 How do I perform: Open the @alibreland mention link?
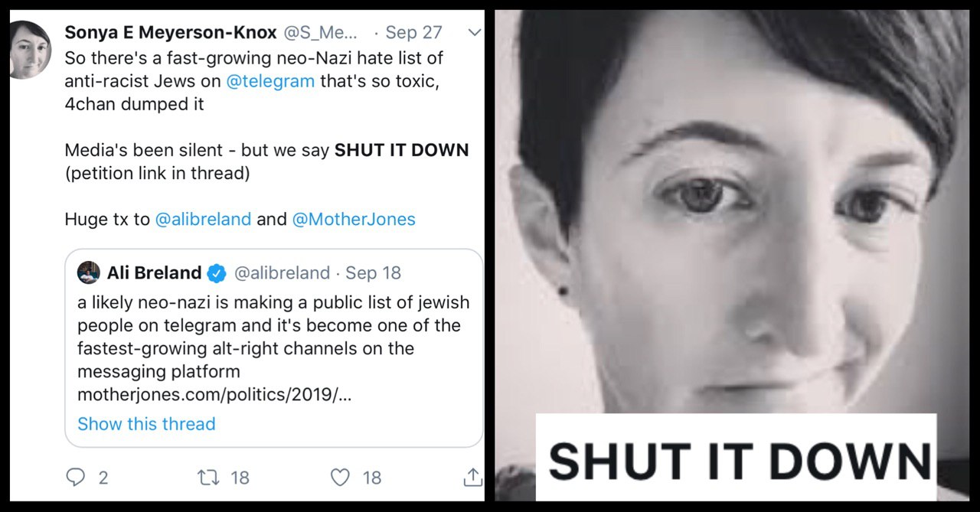click(x=203, y=220)
